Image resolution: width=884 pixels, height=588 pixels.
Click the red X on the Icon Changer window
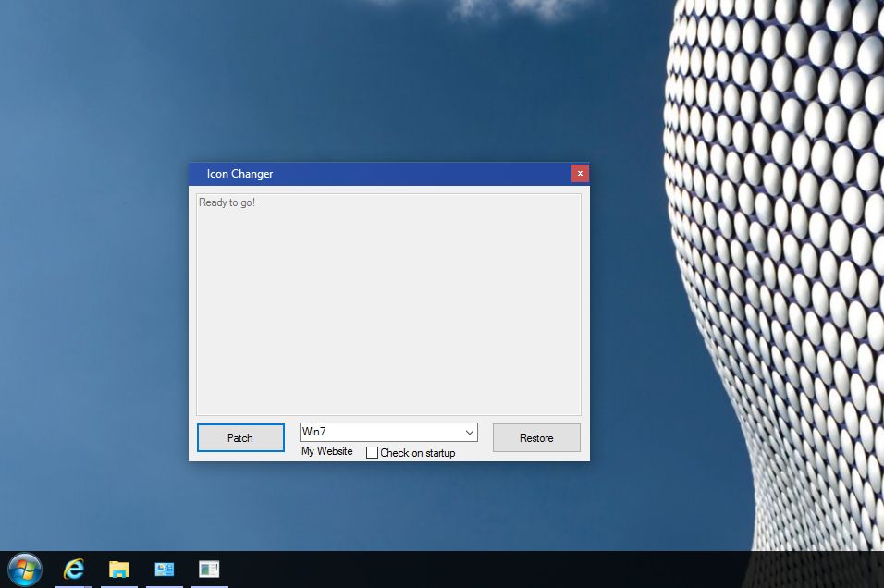(580, 173)
